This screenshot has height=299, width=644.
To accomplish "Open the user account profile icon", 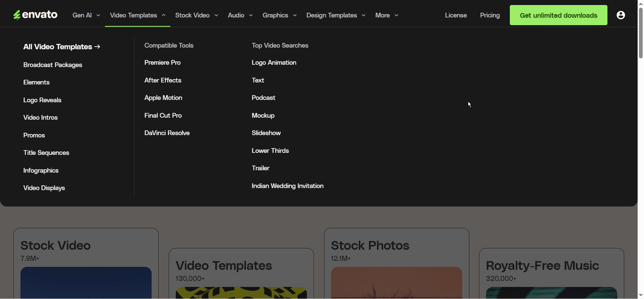I will click(x=621, y=15).
